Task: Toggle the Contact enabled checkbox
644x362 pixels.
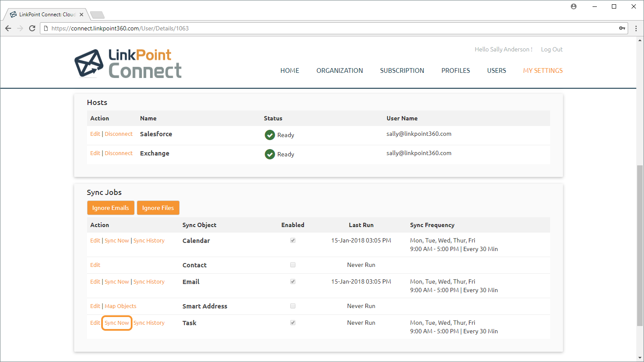Action: 293,265
